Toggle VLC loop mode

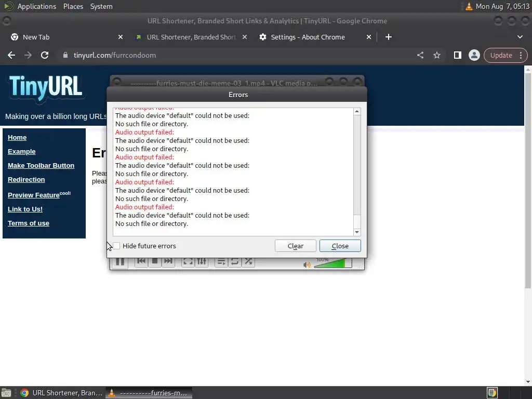[235, 262]
